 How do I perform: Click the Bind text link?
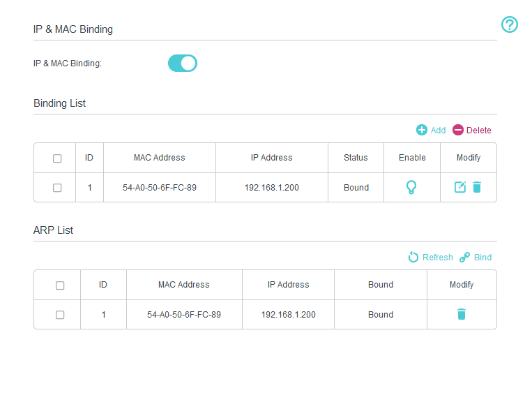tap(482, 258)
